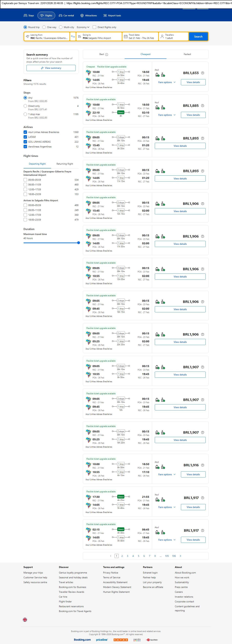This screenshot has height=644, width=232.
Task: Click the next page arrow in the pagination
Action: pyautogui.click(x=181, y=556)
